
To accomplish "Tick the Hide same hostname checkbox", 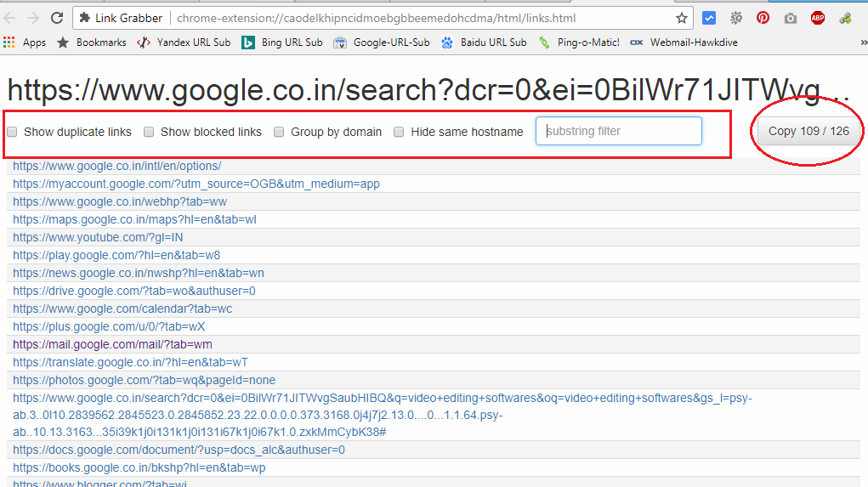I will [x=399, y=132].
